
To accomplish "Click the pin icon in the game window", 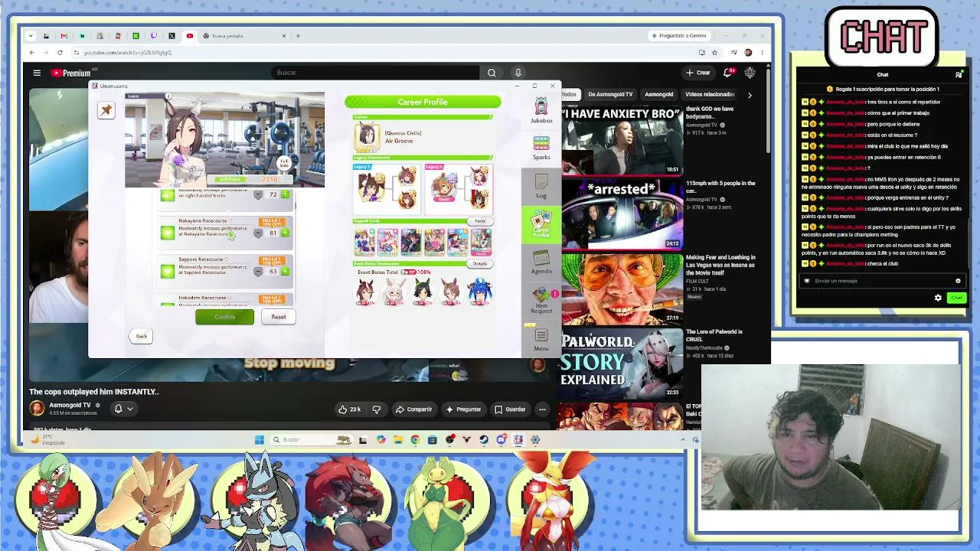I will click(x=106, y=110).
